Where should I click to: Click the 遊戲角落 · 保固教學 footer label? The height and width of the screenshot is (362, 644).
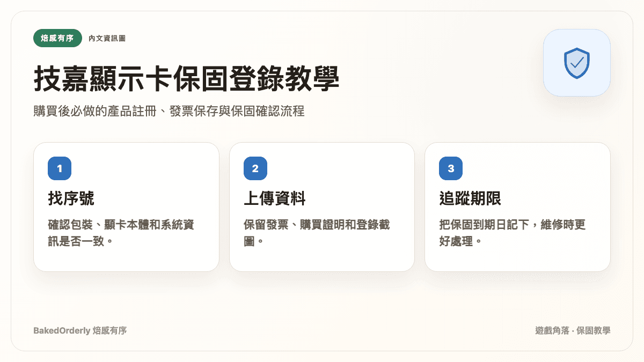coord(573,330)
